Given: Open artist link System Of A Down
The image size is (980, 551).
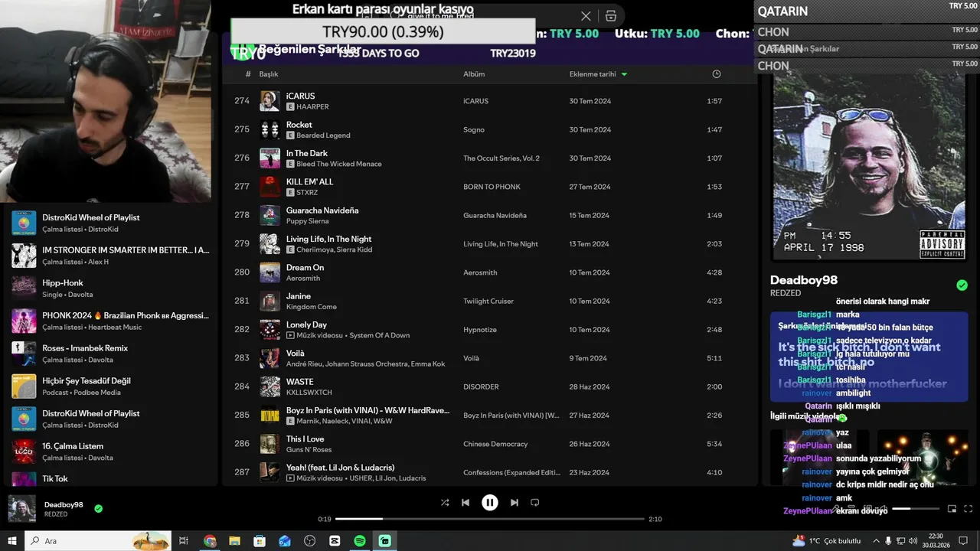Looking at the screenshot, I should [380, 335].
